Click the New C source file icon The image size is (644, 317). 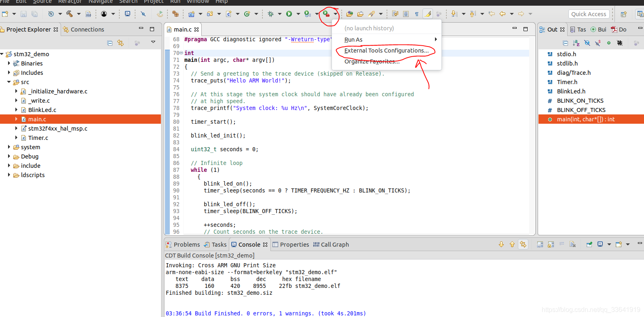pyautogui.click(x=228, y=14)
